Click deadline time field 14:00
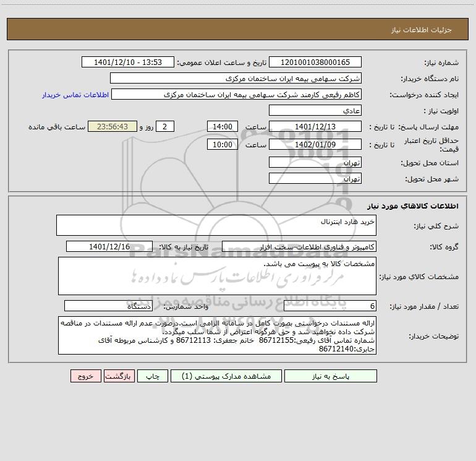Viewport: 476px width, 461px height. pyautogui.click(x=222, y=126)
